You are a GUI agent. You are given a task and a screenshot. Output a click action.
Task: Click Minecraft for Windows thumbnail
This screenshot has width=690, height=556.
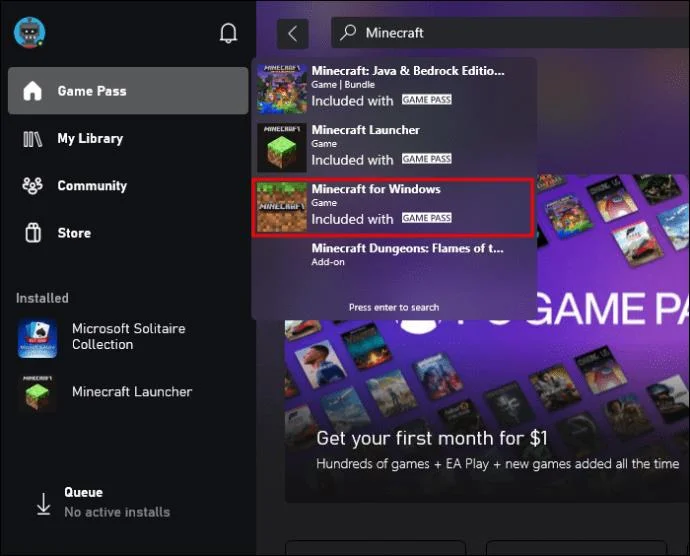coord(282,207)
